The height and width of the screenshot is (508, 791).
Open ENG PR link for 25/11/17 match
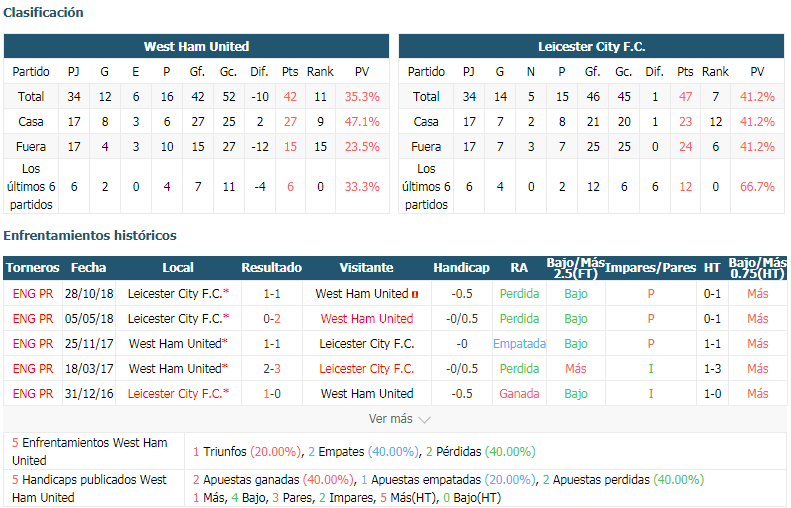point(33,344)
